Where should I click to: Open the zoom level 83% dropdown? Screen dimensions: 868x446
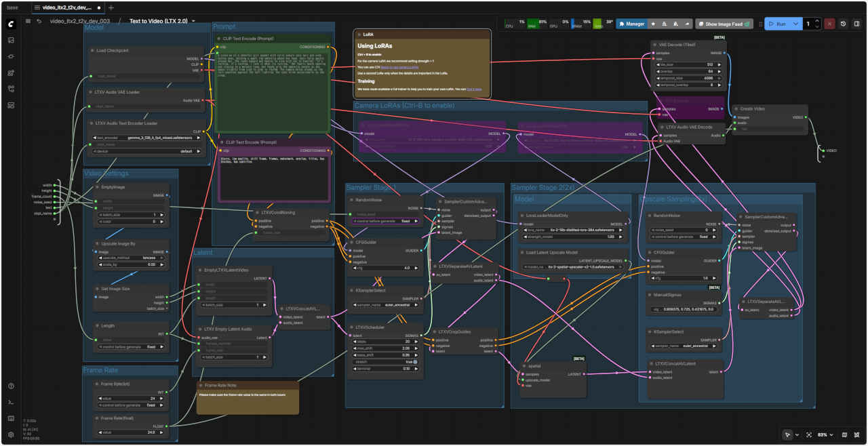(824, 434)
